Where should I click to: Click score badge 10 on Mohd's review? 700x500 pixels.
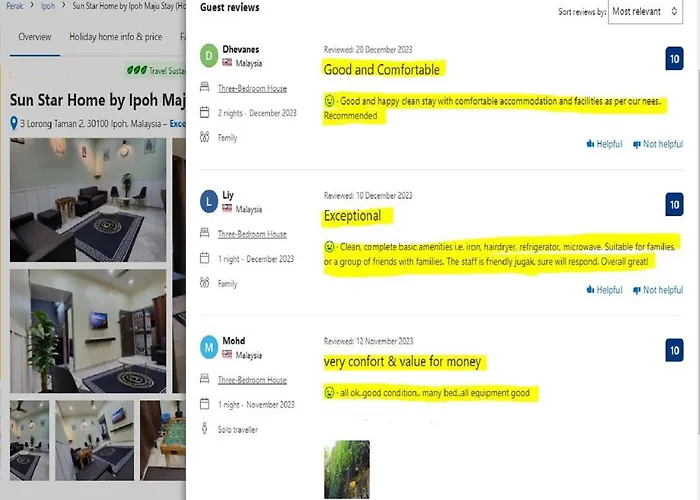pyautogui.click(x=674, y=350)
